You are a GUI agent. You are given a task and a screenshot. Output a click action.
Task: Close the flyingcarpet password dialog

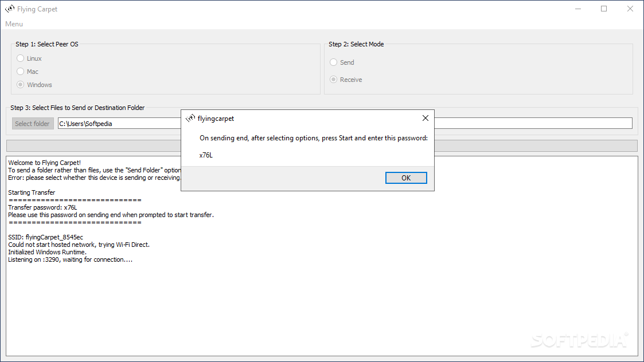point(425,118)
